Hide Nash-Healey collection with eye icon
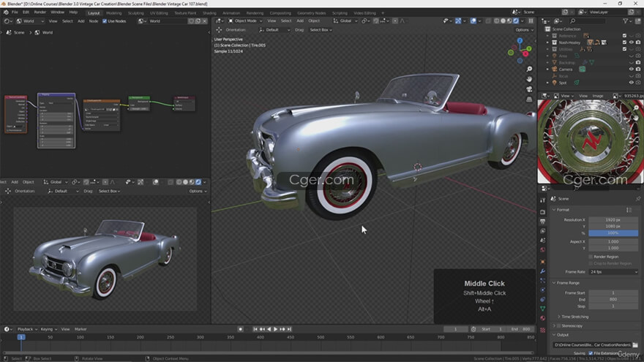The height and width of the screenshot is (362, 644). 632,42
